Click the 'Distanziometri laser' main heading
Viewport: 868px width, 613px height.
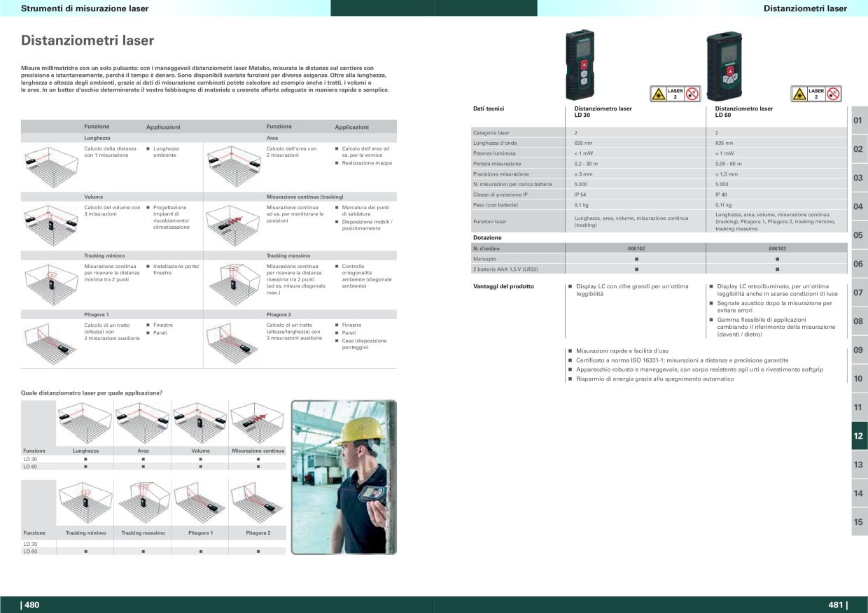87,41
